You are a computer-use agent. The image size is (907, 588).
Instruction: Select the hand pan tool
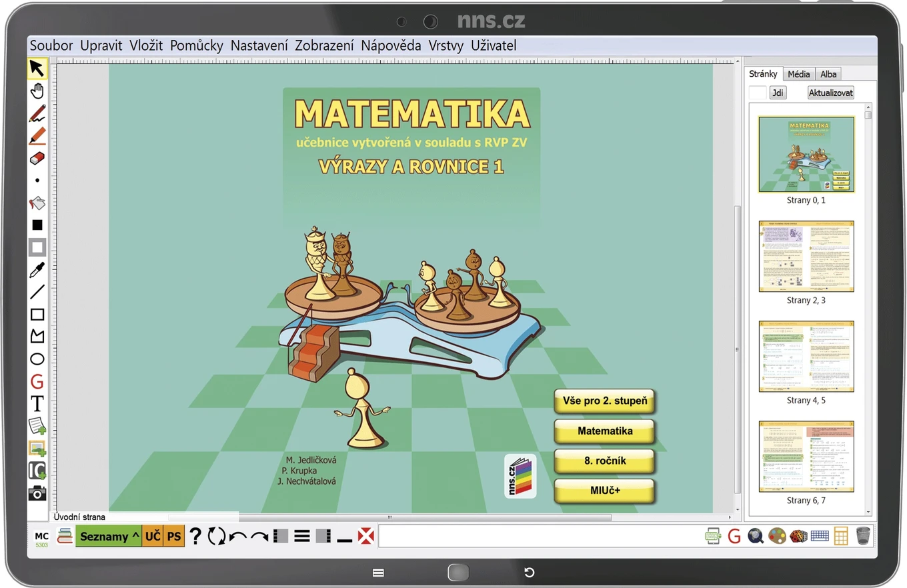pyautogui.click(x=37, y=91)
